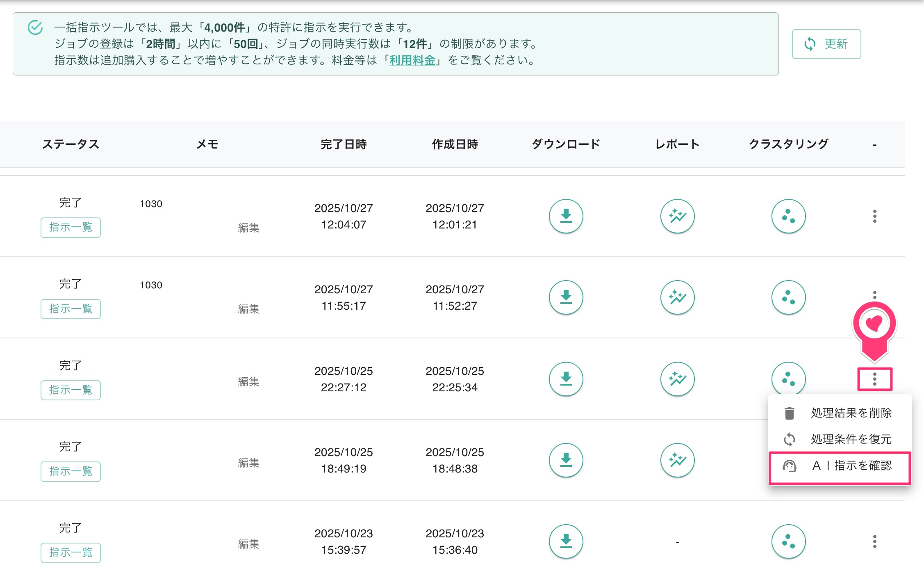Open 指示一覧 for job completed 12:04:07
This screenshot has height=580, width=924.
tap(71, 227)
